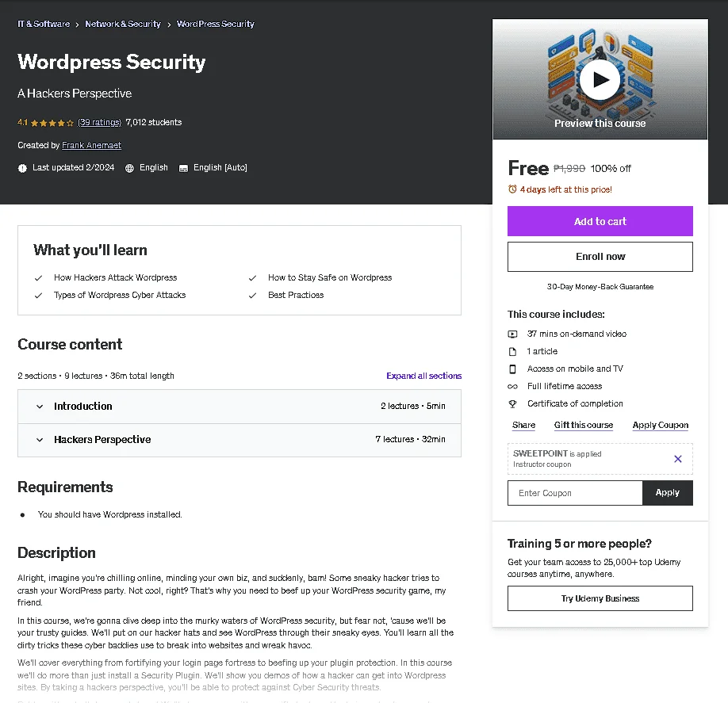Screen dimensions: 728x703
Task: Click Expand all sections
Action: coord(424,376)
